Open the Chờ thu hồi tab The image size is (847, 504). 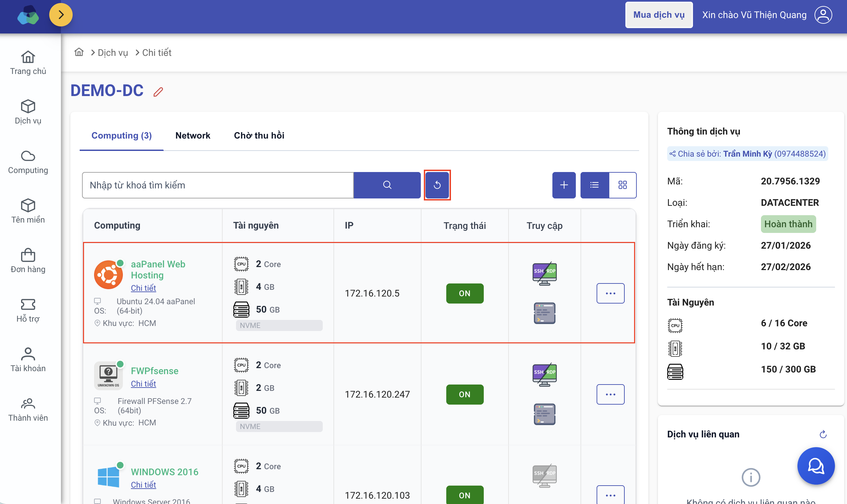tap(259, 135)
